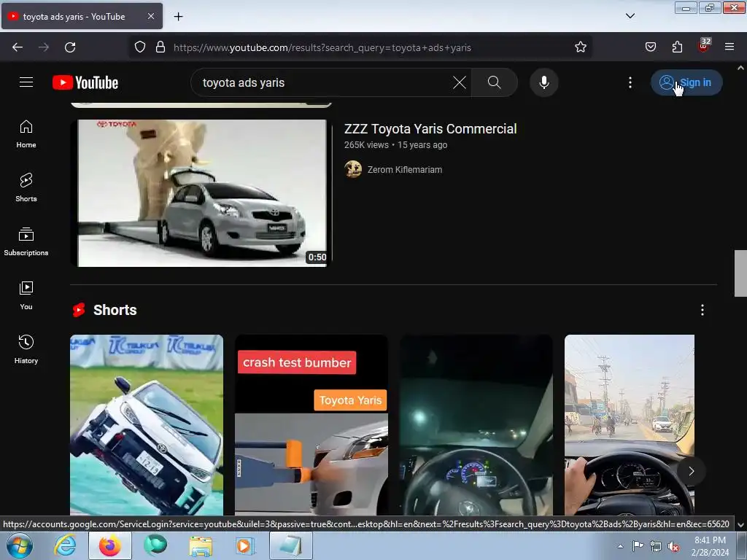Screen dimensions: 747x560
Task: Open History in sidebar
Action: coord(26,349)
